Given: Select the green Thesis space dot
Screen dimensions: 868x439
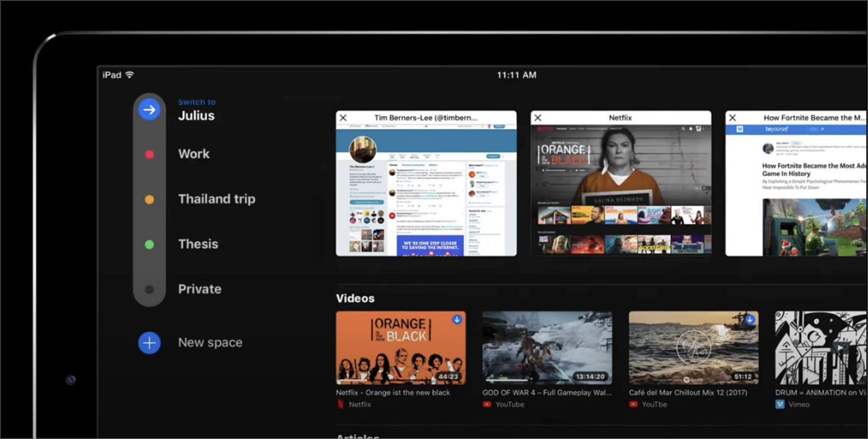Looking at the screenshot, I should [x=149, y=244].
